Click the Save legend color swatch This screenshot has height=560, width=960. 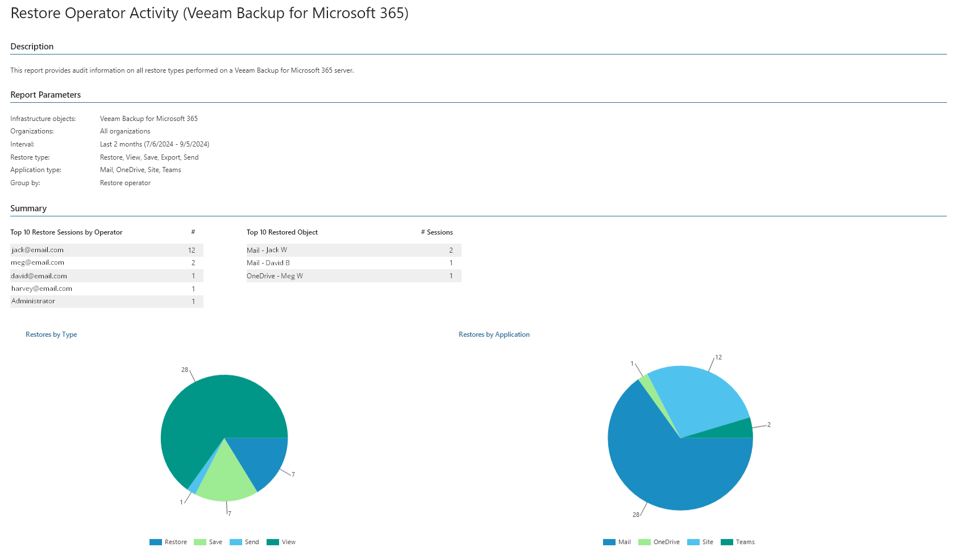(200, 542)
